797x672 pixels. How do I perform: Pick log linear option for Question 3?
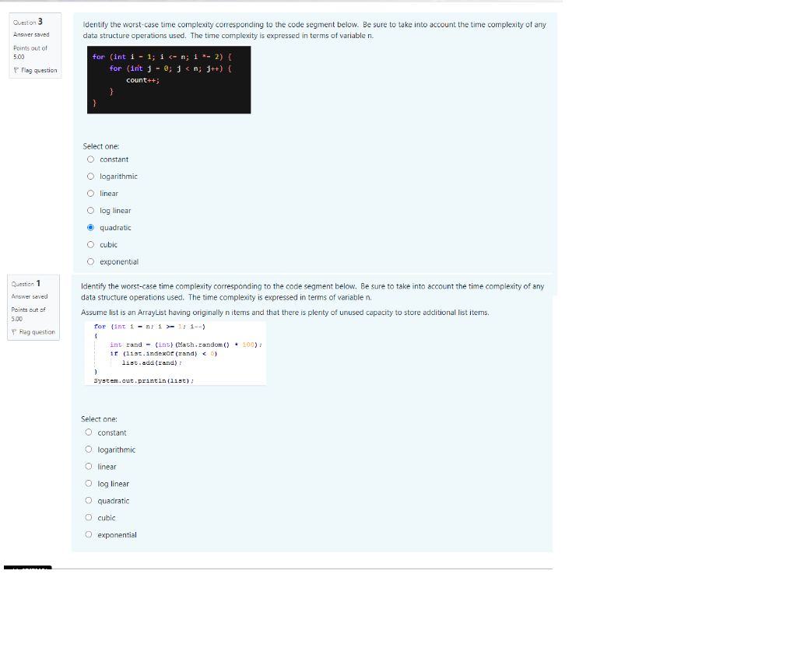click(x=90, y=210)
